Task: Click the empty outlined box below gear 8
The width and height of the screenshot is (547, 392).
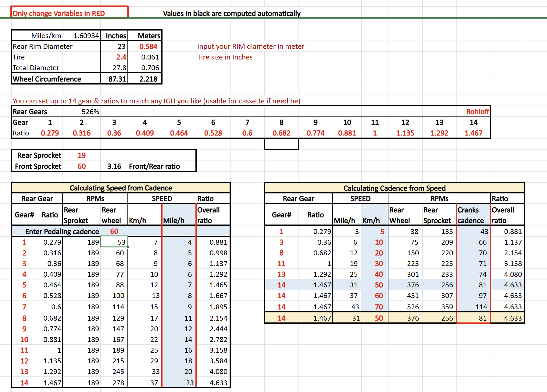Action: click(x=281, y=144)
